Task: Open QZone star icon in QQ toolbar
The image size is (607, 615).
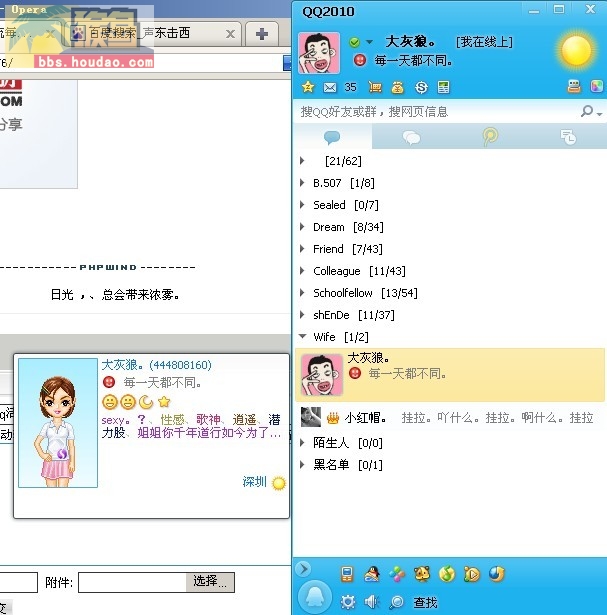Action: (x=308, y=87)
